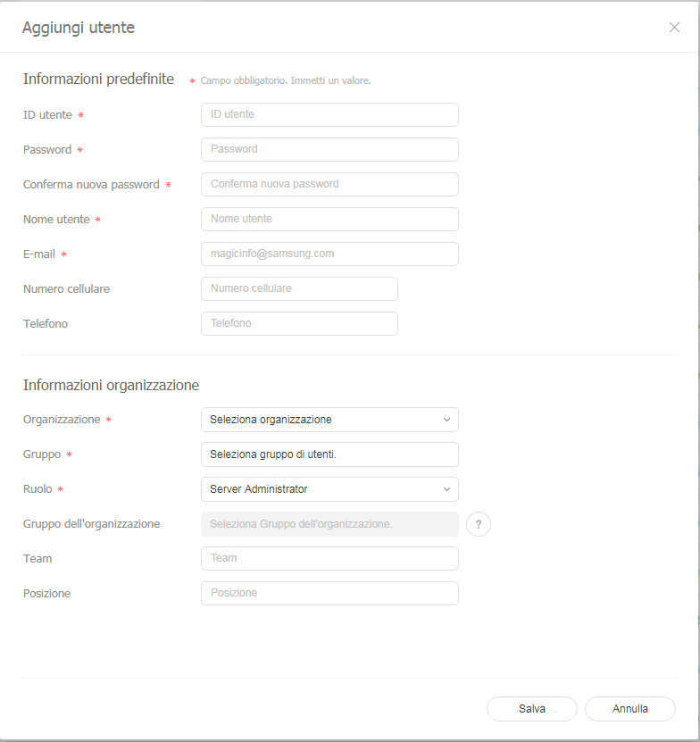700x742 pixels.
Task: Click the Ruolo dropdown chevron
Action: 446,489
